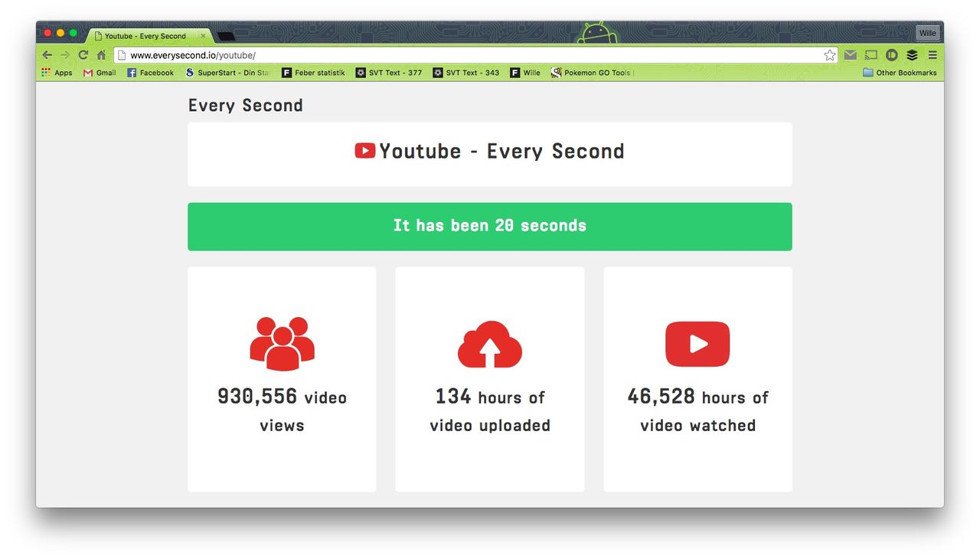Click the green macOS maximize window button

(x=73, y=33)
